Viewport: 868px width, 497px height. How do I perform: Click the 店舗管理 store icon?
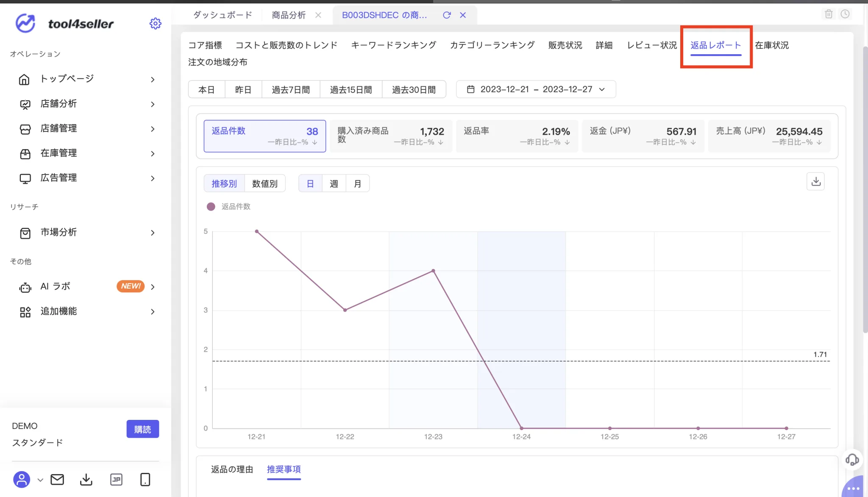click(25, 129)
